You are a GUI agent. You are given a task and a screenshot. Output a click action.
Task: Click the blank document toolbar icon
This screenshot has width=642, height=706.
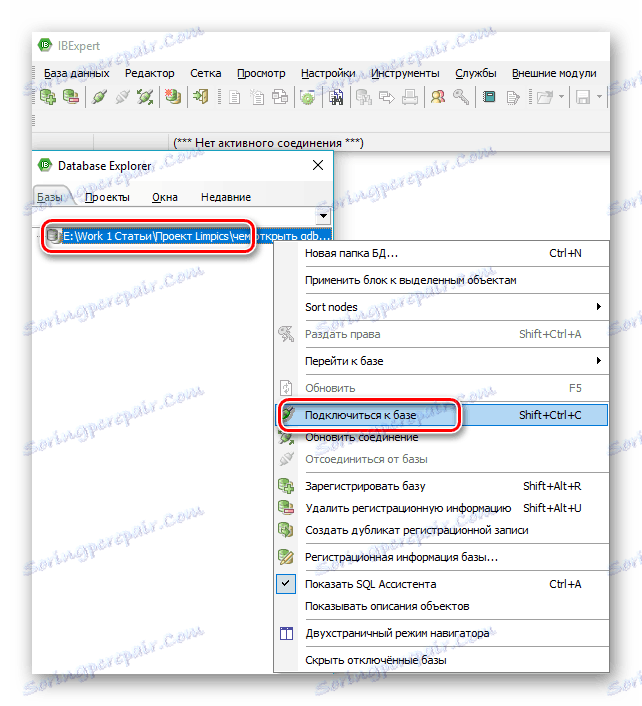234,97
